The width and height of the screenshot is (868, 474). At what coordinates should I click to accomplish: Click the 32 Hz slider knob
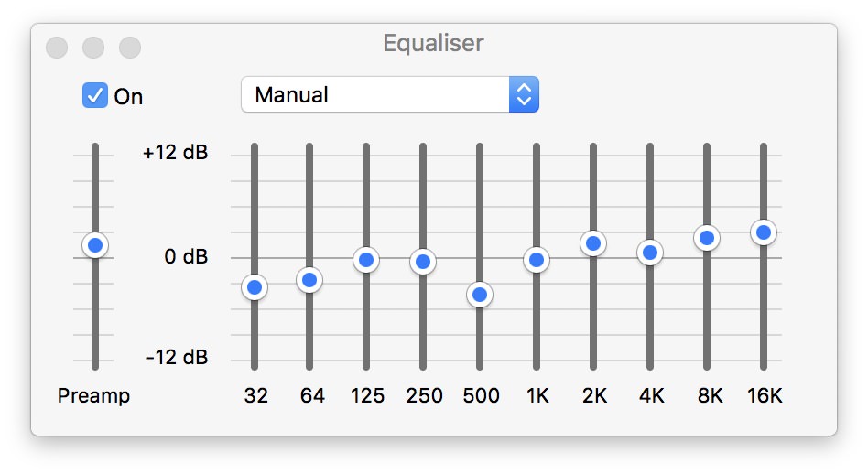coord(255,287)
